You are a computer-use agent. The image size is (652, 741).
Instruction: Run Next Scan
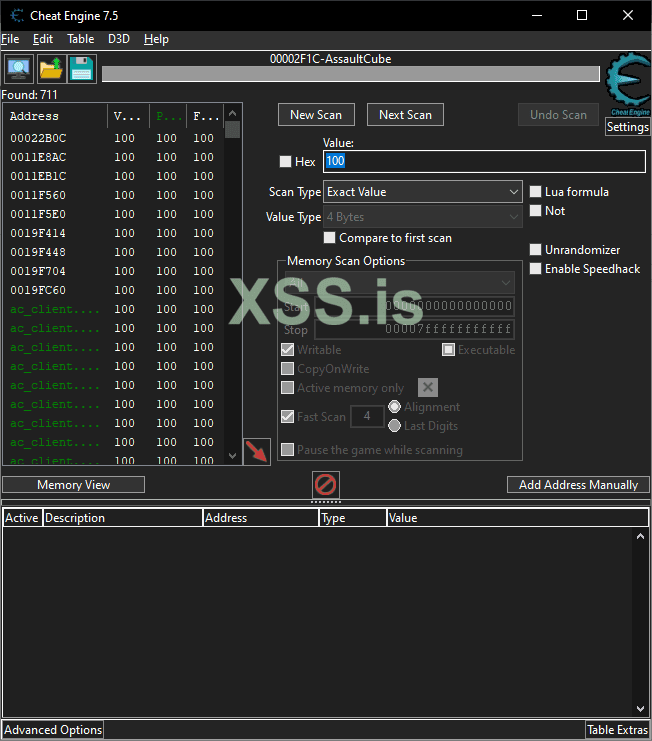[405, 115]
